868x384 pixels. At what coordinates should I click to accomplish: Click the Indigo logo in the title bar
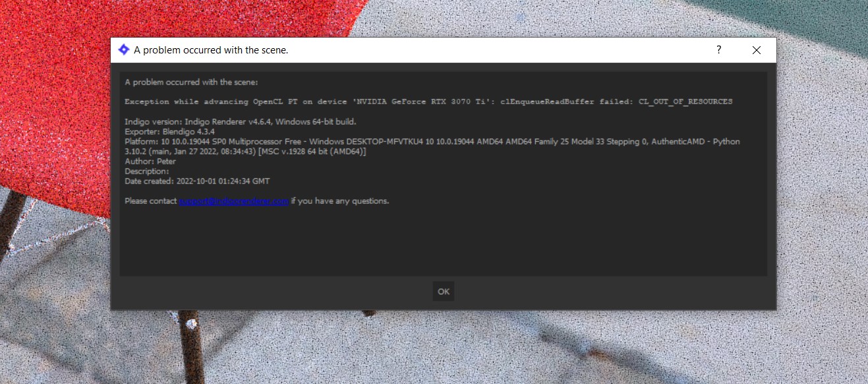tap(123, 50)
